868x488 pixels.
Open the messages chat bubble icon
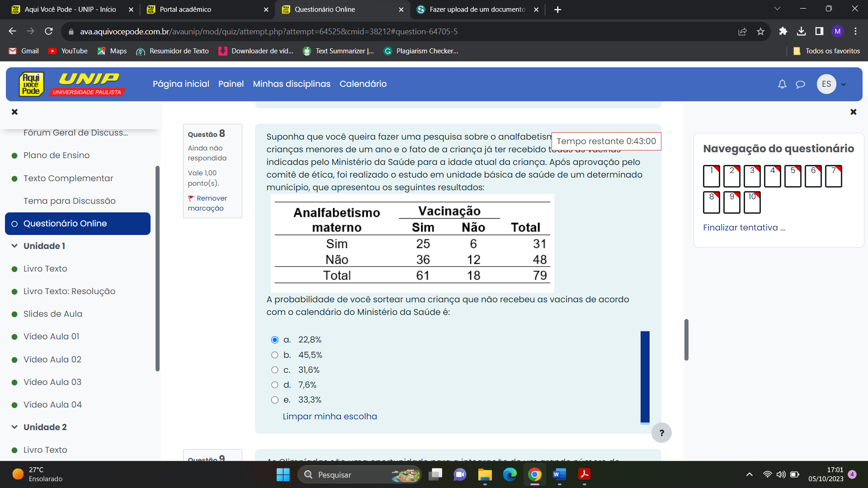click(800, 84)
